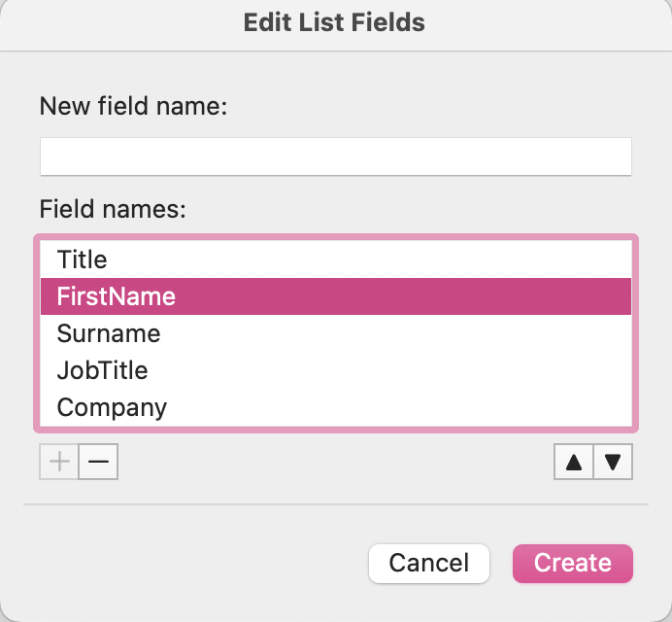Focus the New field name text box
This screenshot has height=622, width=672.
click(336, 156)
